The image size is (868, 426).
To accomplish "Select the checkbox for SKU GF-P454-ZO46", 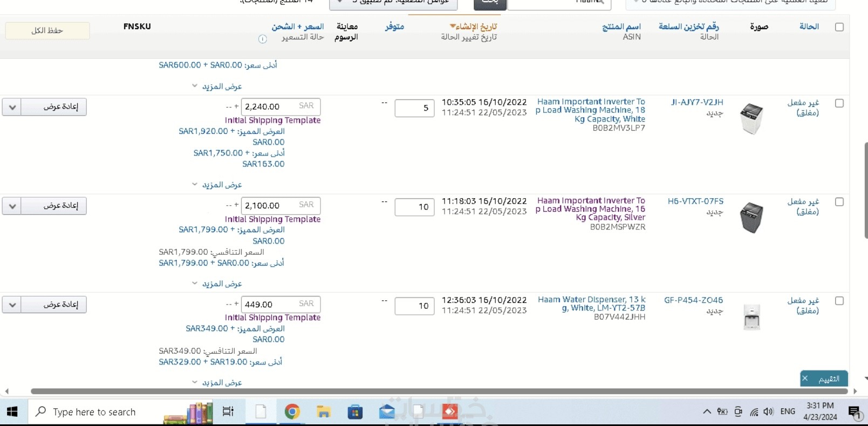I will coord(839,301).
